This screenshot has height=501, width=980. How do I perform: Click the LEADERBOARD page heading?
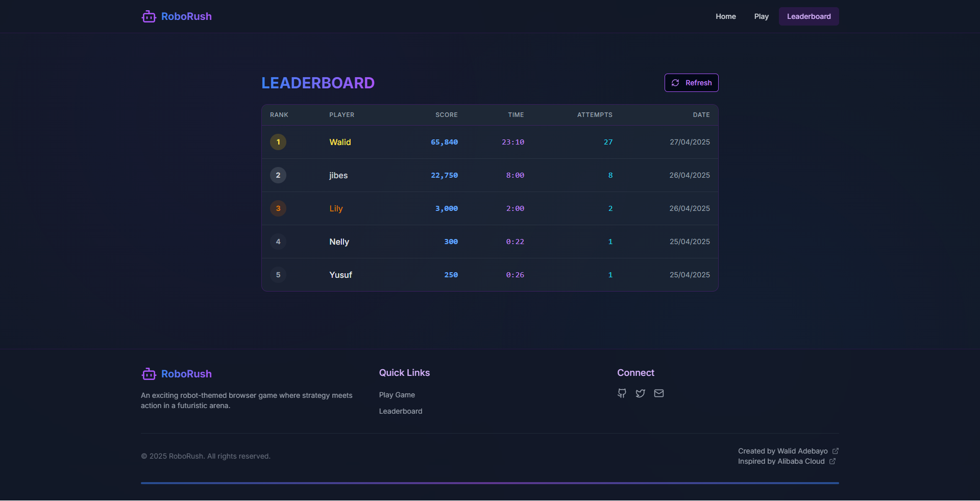(x=318, y=83)
